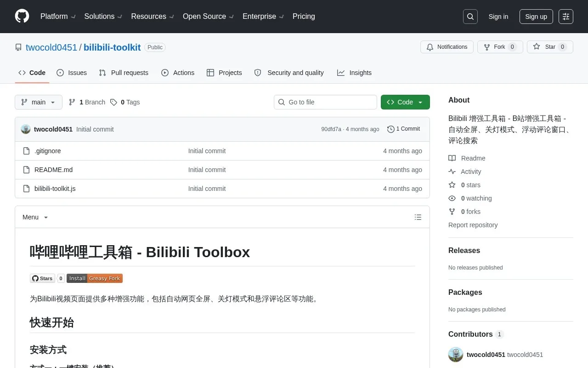View the 1 Branch link
588x368 pixels.
[87, 102]
